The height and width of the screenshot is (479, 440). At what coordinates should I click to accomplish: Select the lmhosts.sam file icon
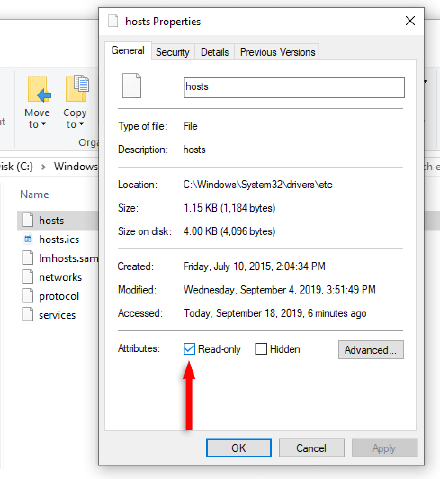pyautogui.click(x=28, y=258)
